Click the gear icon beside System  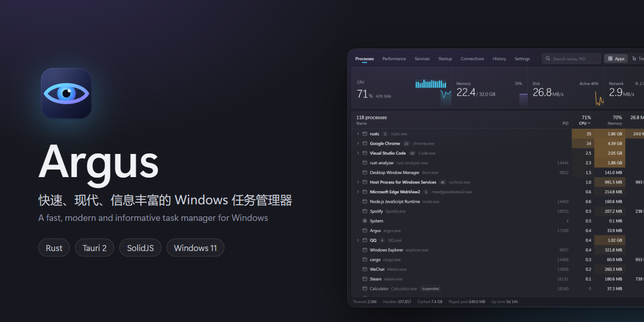click(x=365, y=221)
